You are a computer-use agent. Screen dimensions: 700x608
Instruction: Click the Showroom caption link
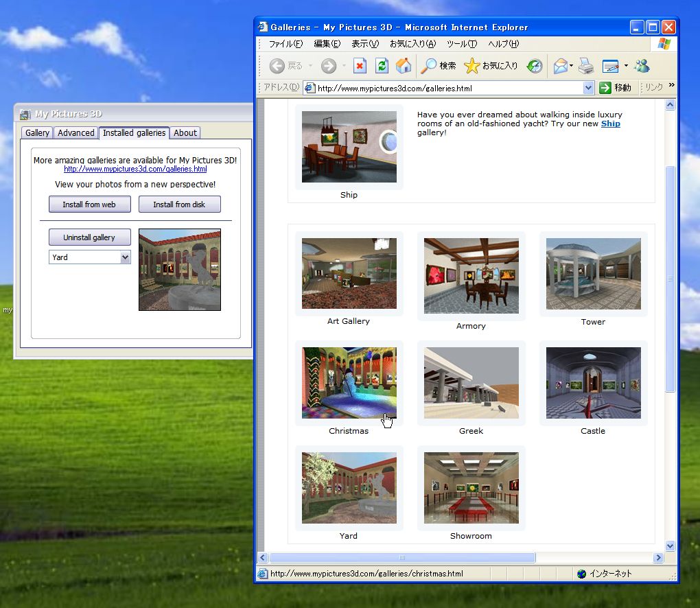coord(471,536)
